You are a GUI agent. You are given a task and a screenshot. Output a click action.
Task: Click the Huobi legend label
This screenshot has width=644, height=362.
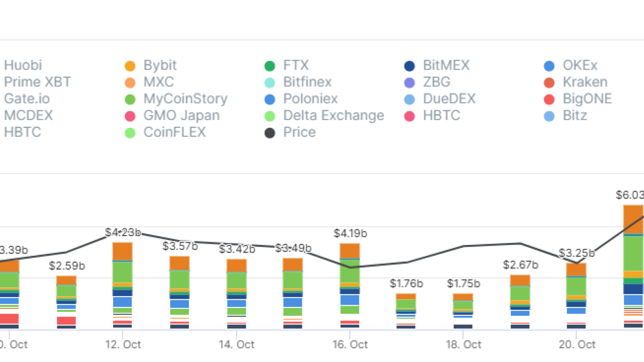tap(23, 65)
